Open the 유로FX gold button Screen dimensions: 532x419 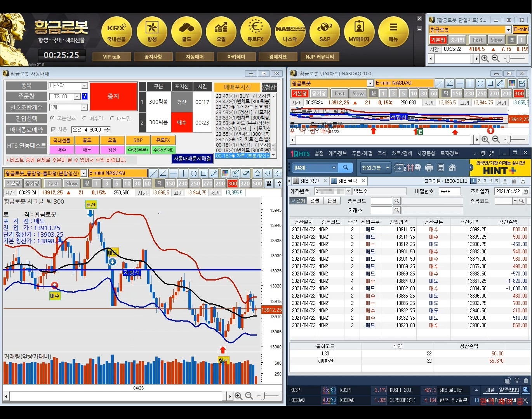click(256, 32)
